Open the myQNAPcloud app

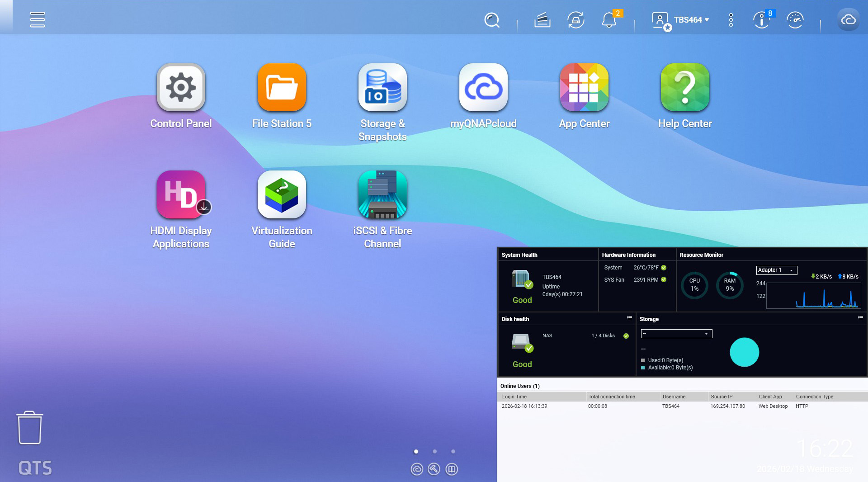point(483,88)
